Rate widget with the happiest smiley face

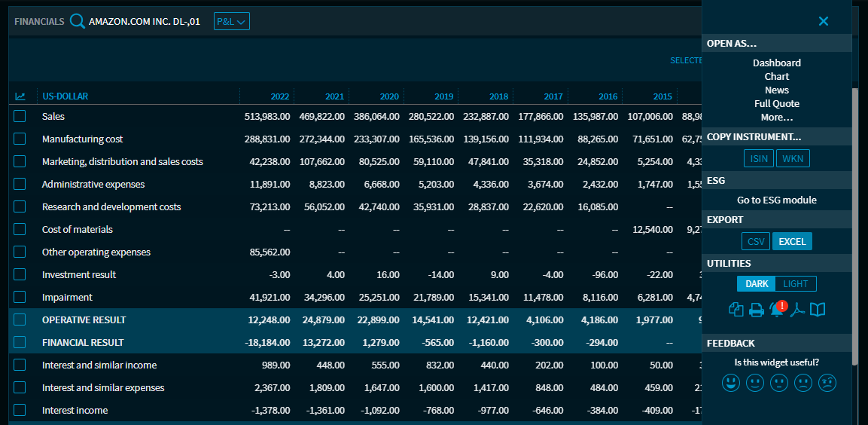[x=730, y=383]
